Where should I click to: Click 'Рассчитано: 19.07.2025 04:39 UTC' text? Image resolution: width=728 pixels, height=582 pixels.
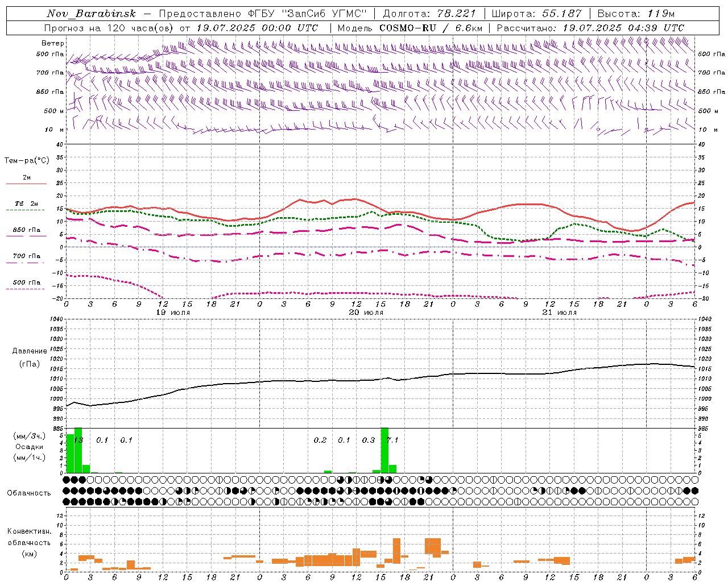590,27
